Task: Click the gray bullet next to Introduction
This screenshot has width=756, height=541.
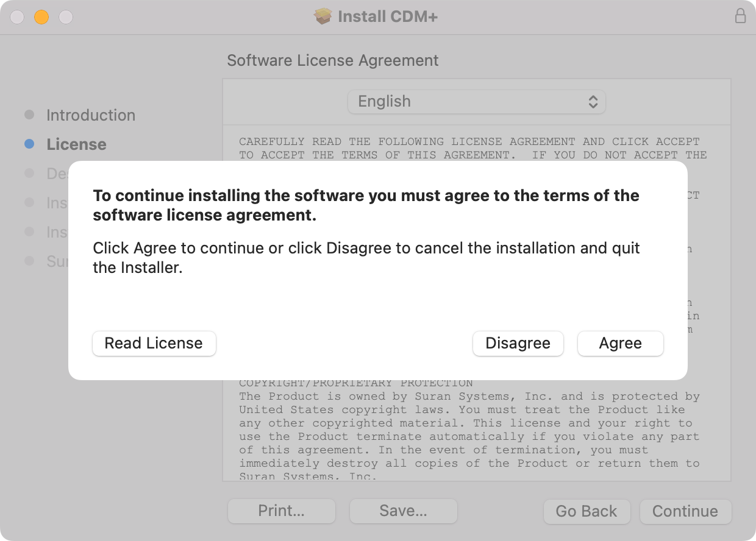Action: point(29,115)
